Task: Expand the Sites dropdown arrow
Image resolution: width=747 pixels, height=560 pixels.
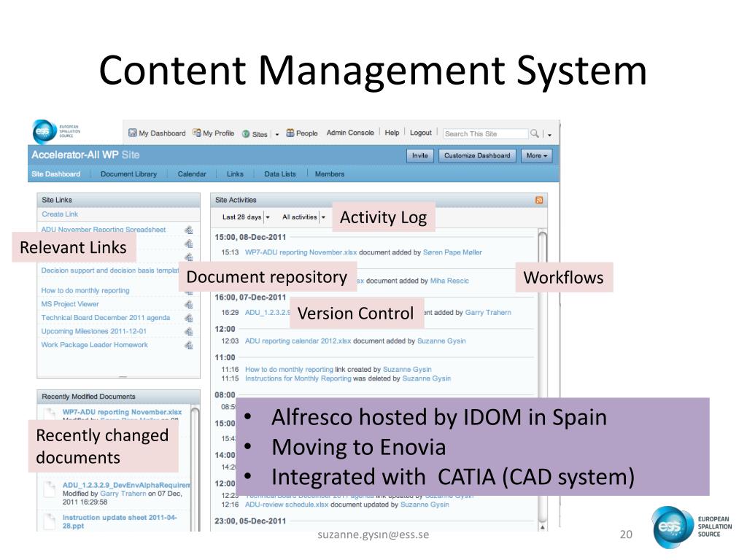Action: (276, 135)
